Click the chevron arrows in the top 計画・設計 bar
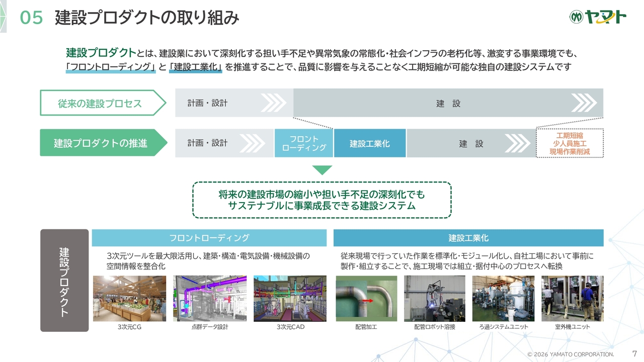 click(273, 103)
